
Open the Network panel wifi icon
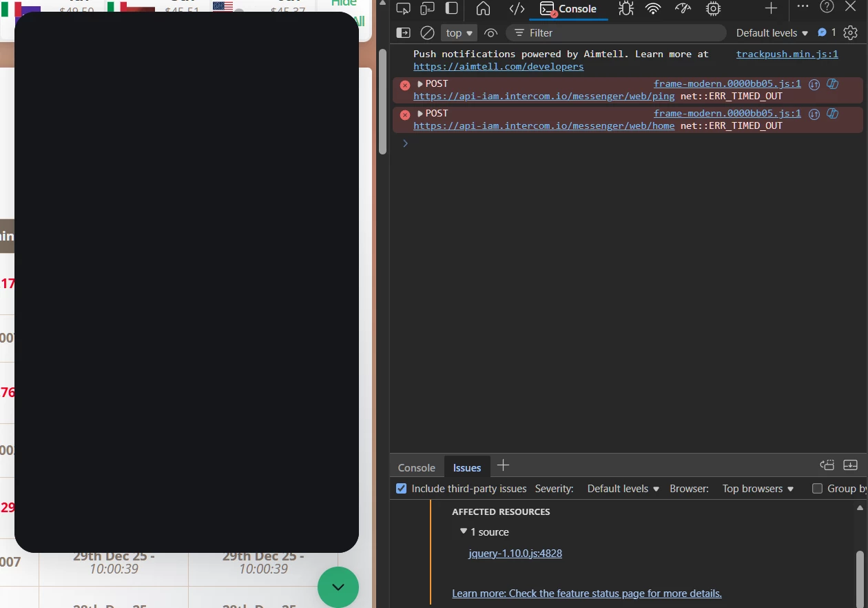coord(653,8)
